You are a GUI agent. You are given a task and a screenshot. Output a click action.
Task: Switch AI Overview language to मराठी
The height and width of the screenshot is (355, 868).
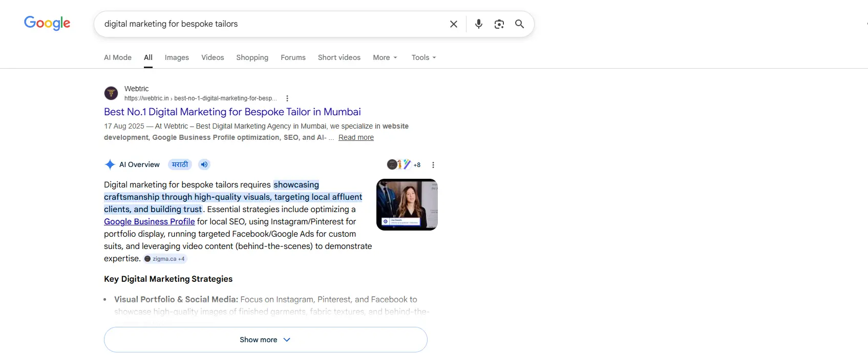pos(180,164)
